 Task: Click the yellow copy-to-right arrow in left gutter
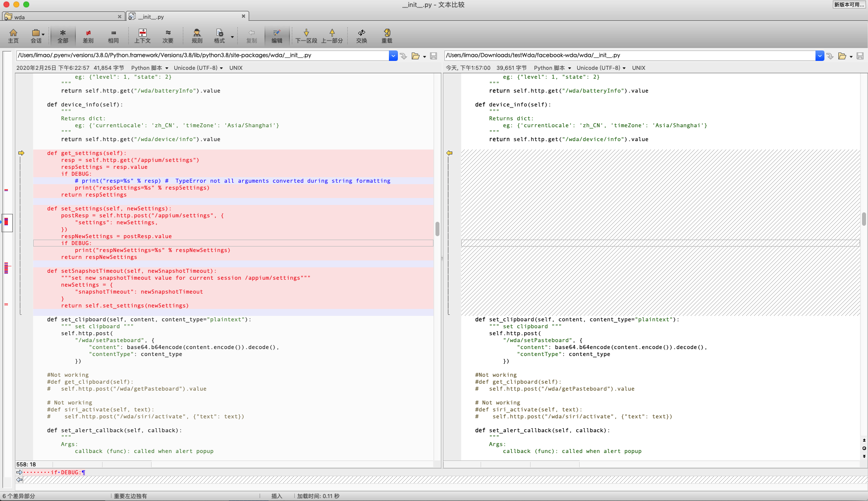tap(21, 153)
